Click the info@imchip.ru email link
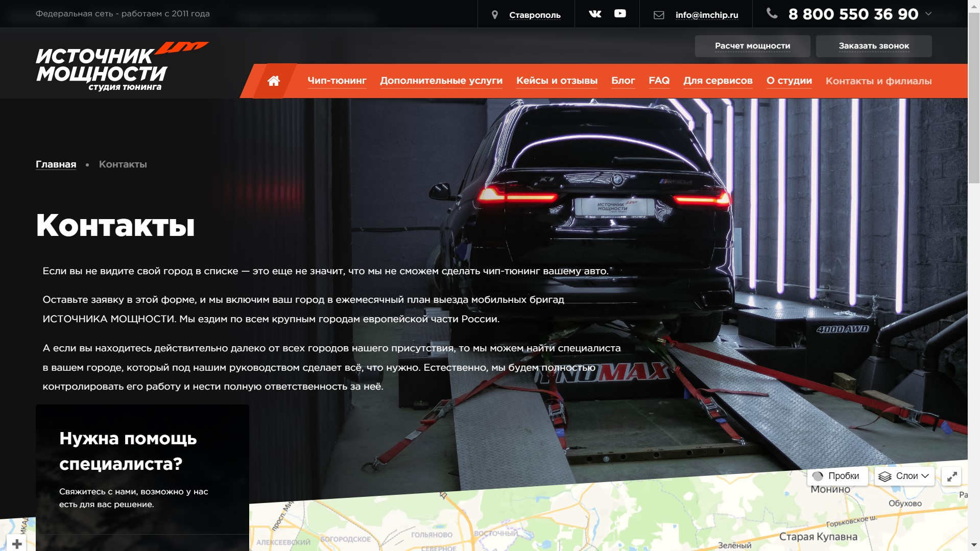 [707, 15]
